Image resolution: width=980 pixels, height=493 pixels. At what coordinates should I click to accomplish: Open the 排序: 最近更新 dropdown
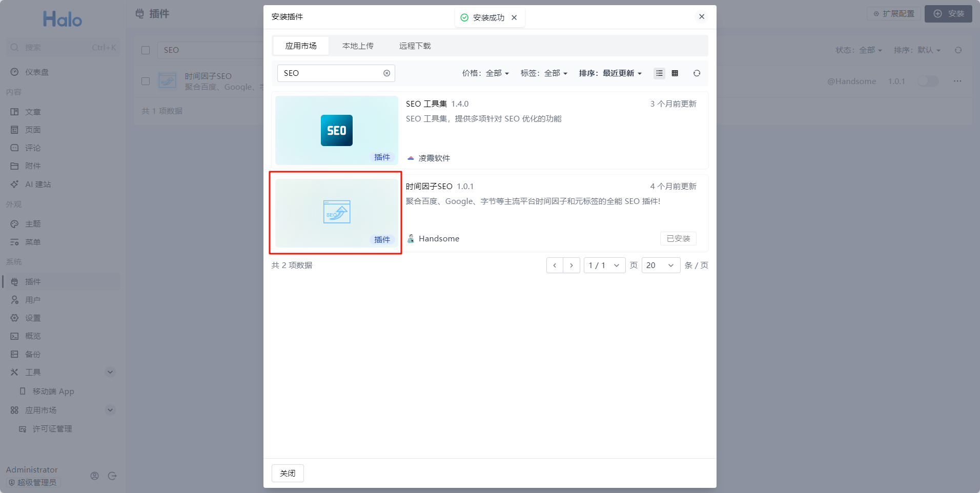[x=610, y=73]
